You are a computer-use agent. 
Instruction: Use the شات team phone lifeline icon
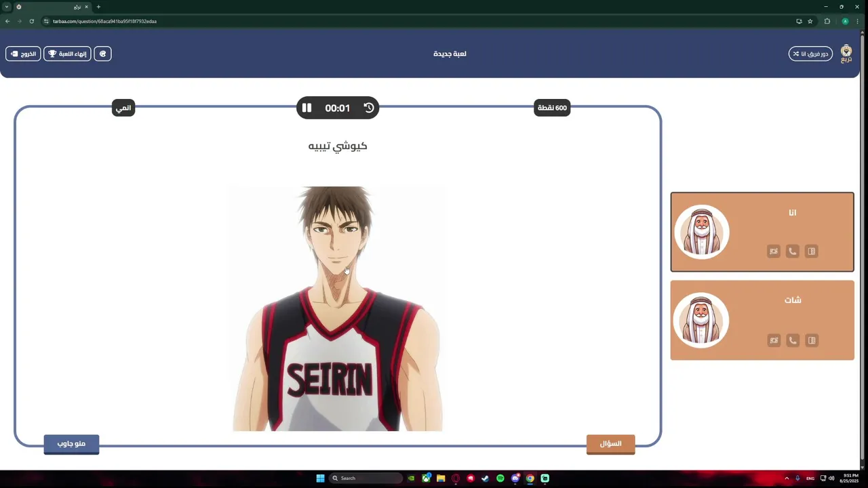tap(792, 340)
